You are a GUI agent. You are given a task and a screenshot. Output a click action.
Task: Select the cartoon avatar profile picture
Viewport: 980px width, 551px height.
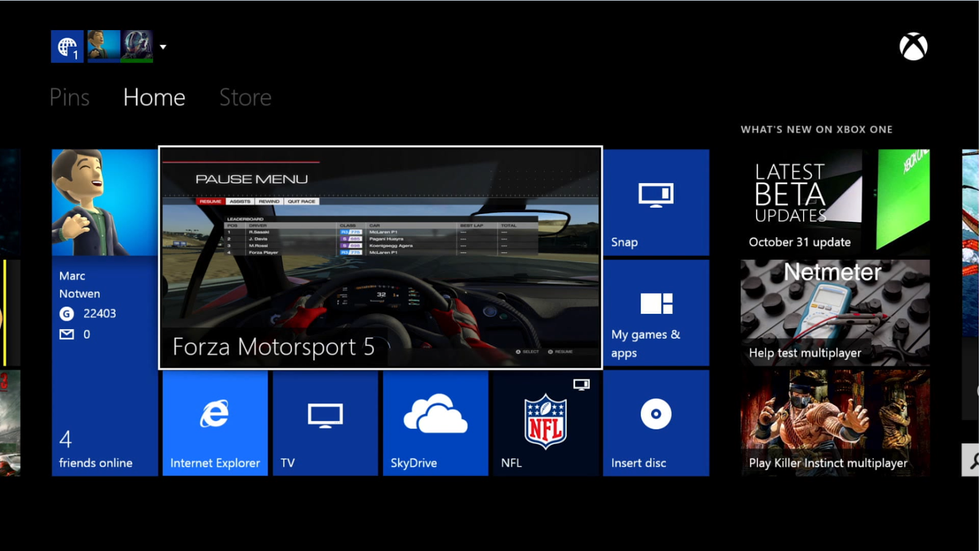tap(104, 46)
